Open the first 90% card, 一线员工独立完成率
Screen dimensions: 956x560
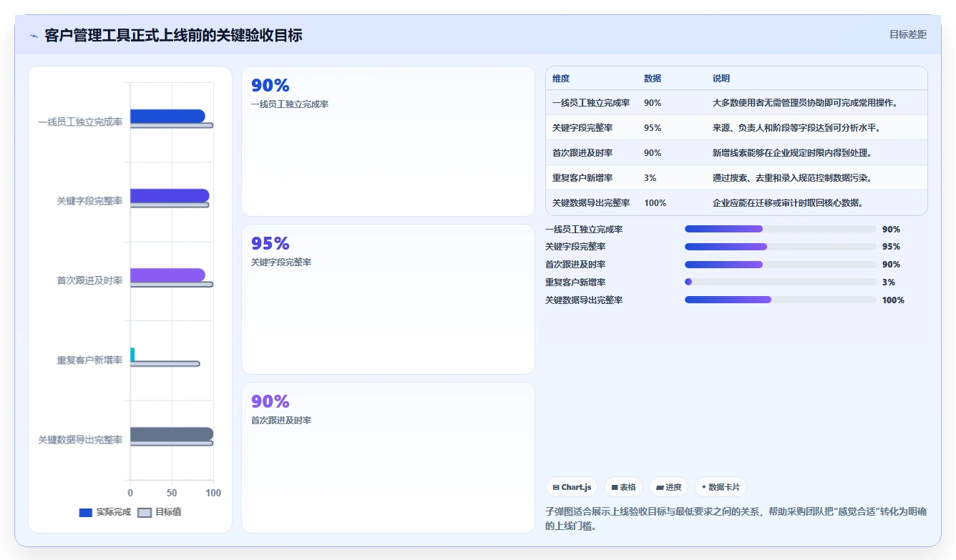click(x=388, y=141)
